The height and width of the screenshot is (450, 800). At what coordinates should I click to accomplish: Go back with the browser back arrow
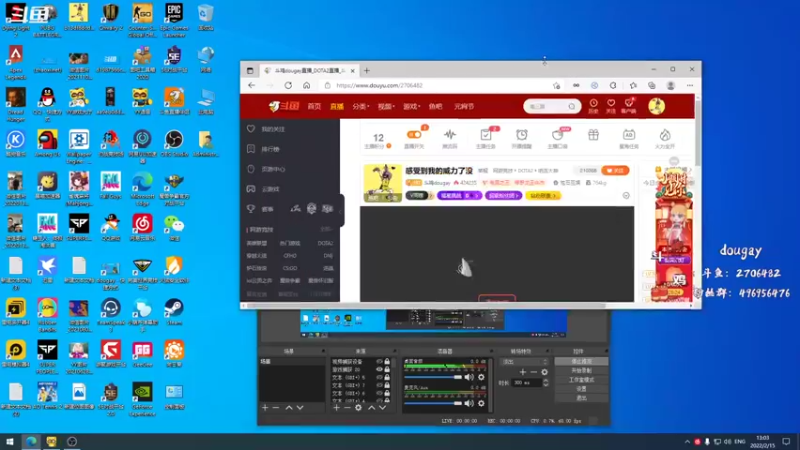point(252,85)
